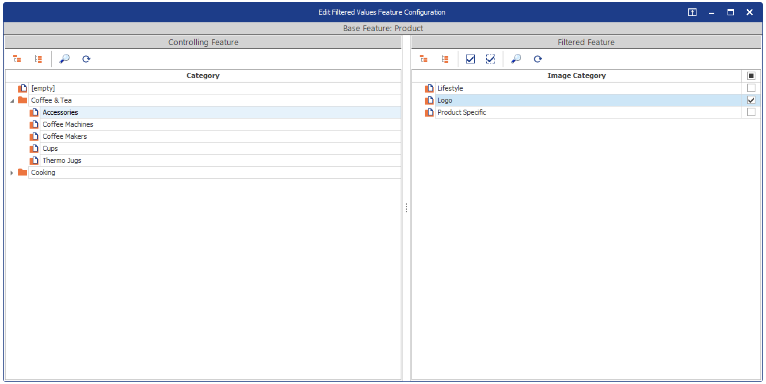This screenshot has height=384, width=766.
Task: Open search in Controlling Feature toolbar
Action: tap(64, 59)
